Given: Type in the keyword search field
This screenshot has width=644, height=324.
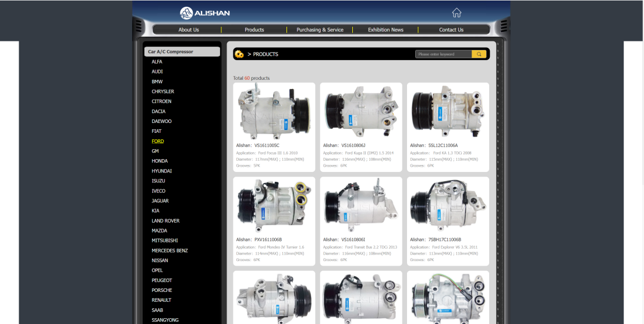Looking at the screenshot, I should [x=443, y=54].
